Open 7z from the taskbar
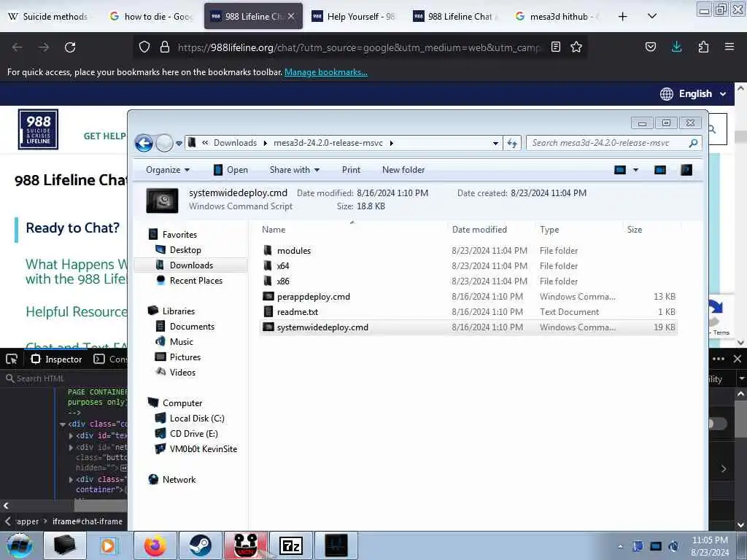Viewport: 747px width, 560px height. pyautogui.click(x=290, y=545)
